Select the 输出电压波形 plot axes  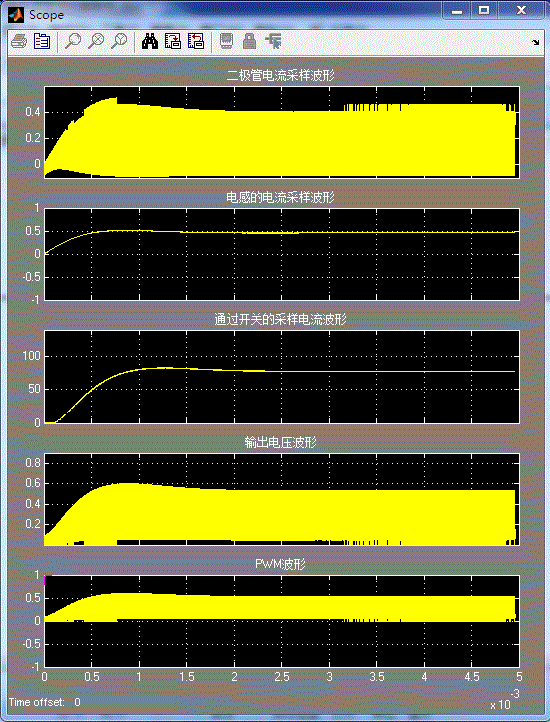(282, 499)
